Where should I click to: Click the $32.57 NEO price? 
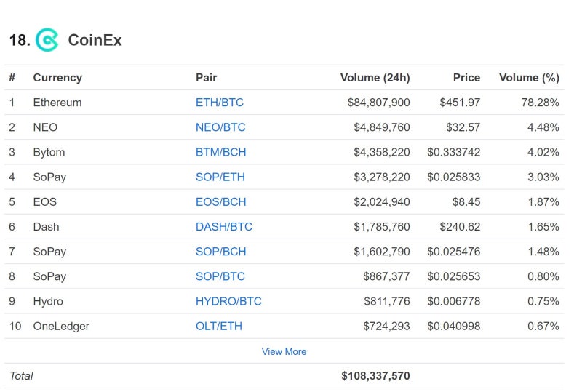(x=463, y=127)
